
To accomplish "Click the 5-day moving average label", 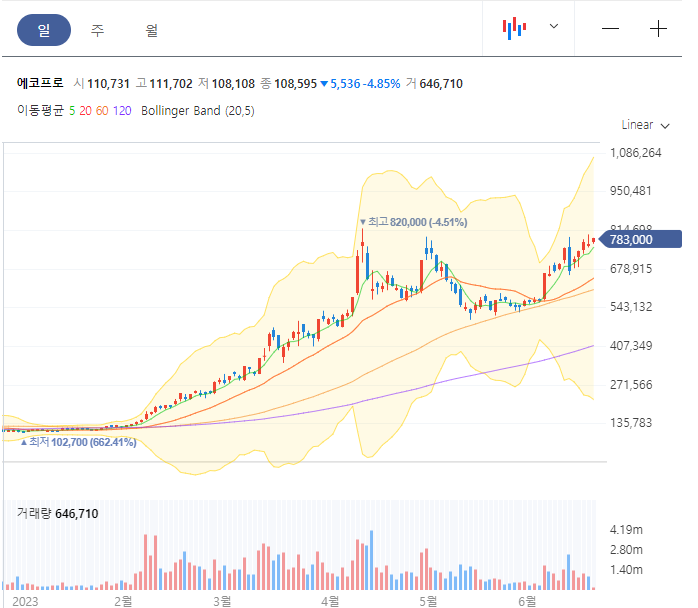I will coord(72,111).
